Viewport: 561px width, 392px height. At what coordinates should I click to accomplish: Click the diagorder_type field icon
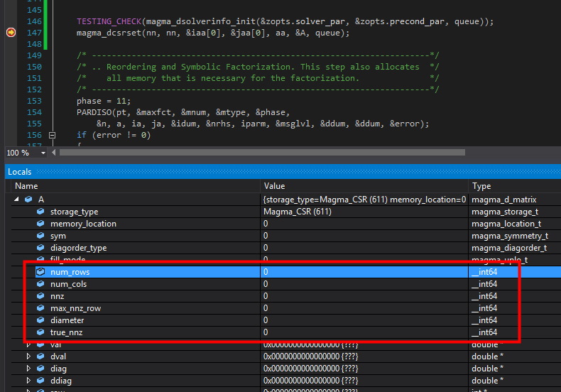click(x=40, y=248)
